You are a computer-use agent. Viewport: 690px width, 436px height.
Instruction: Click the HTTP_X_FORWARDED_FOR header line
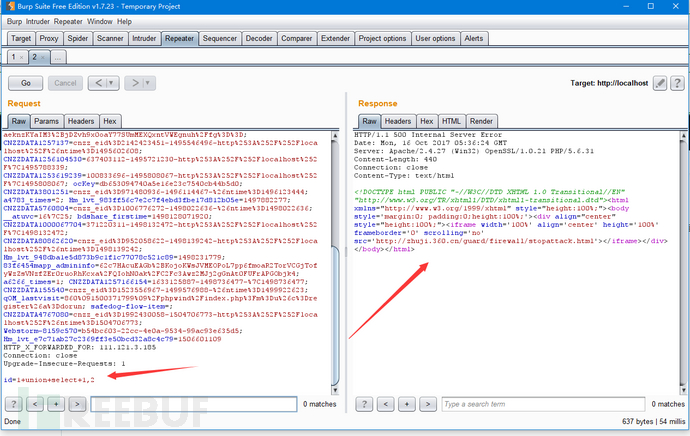click(80, 347)
